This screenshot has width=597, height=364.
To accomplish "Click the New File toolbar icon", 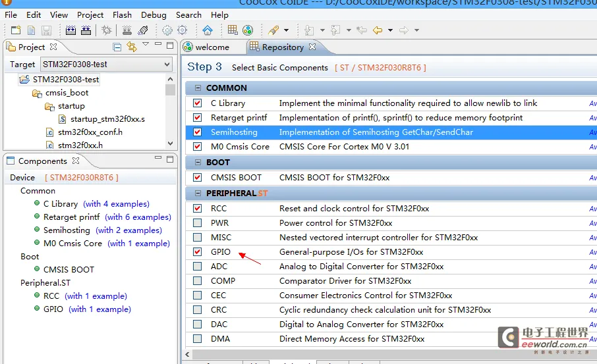I will [x=31, y=30].
